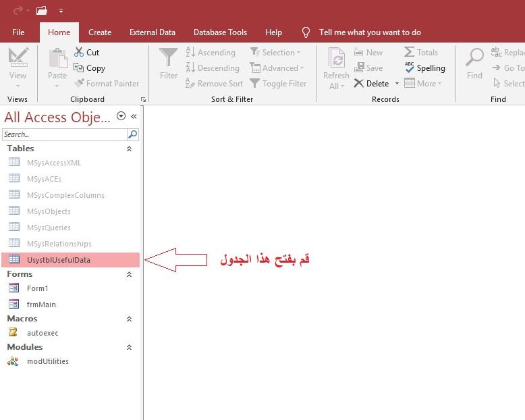Image resolution: width=525 pixels, height=420 pixels.
Task: Open the External Data tab
Action: click(x=153, y=32)
